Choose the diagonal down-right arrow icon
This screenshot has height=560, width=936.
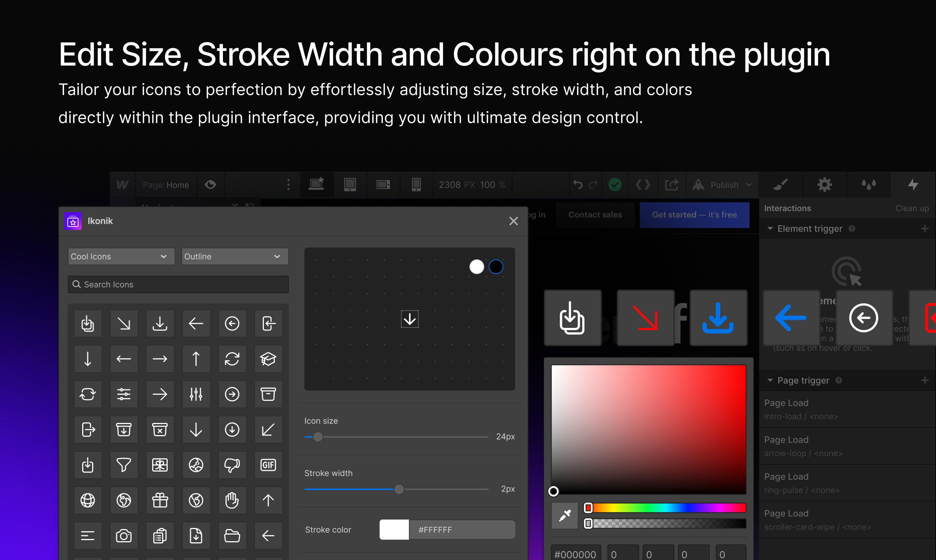(124, 323)
